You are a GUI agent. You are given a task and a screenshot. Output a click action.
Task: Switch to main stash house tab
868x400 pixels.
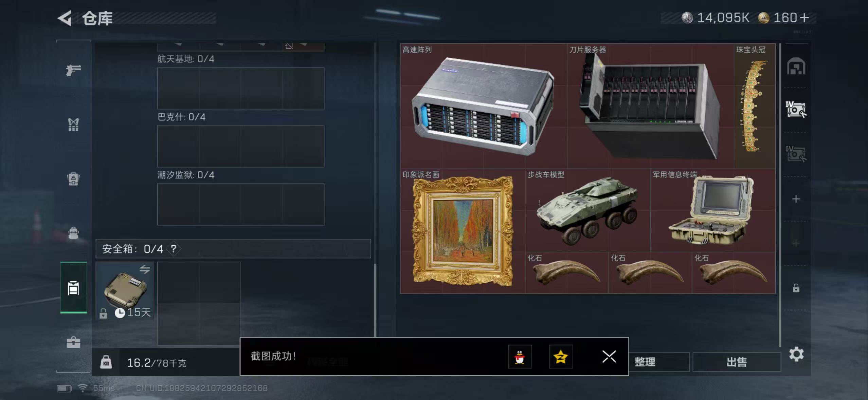tap(796, 66)
